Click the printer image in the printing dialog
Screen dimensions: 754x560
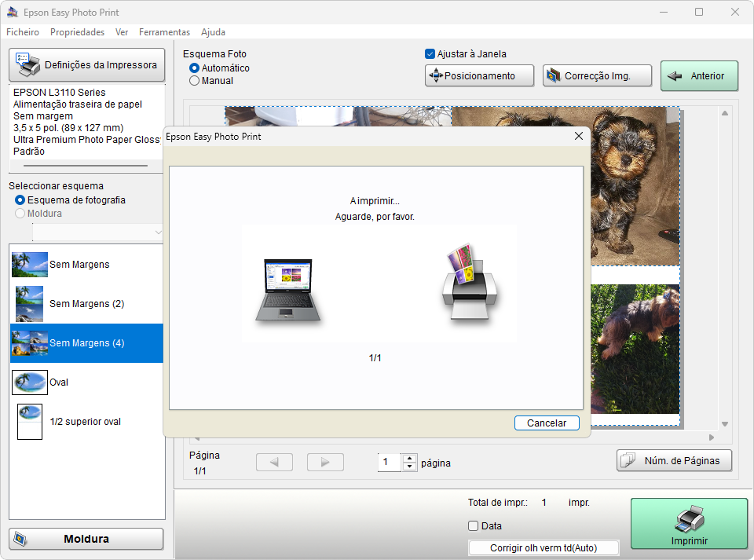[x=470, y=282]
